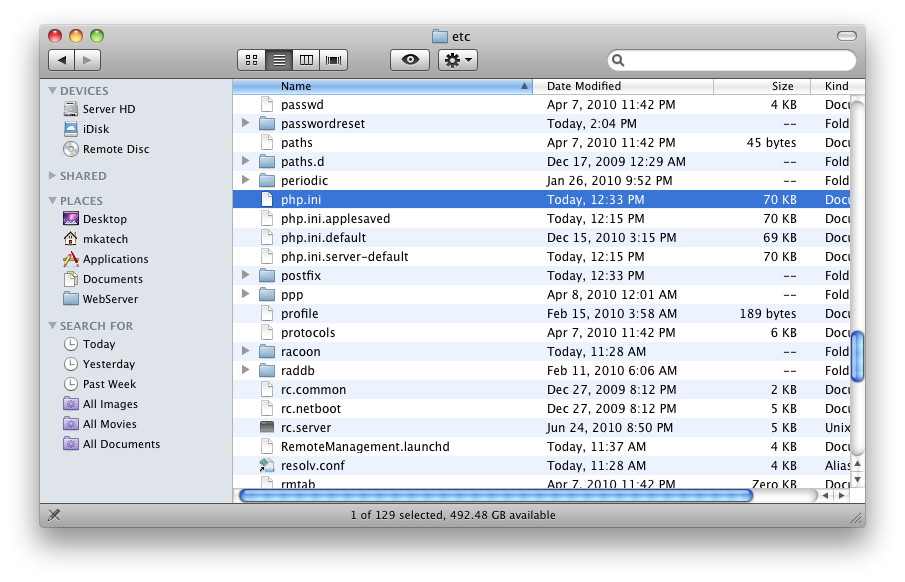
Task: Select the passwd file
Action: point(541,105)
